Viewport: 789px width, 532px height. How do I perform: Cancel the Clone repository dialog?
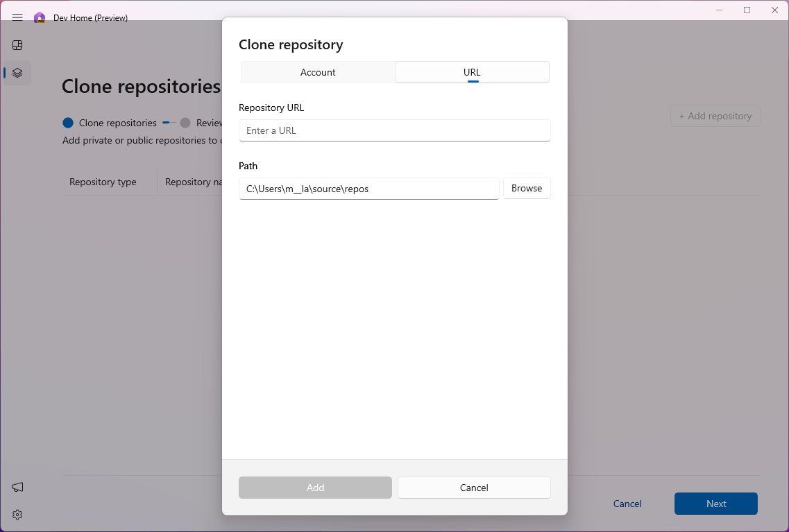coord(473,488)
